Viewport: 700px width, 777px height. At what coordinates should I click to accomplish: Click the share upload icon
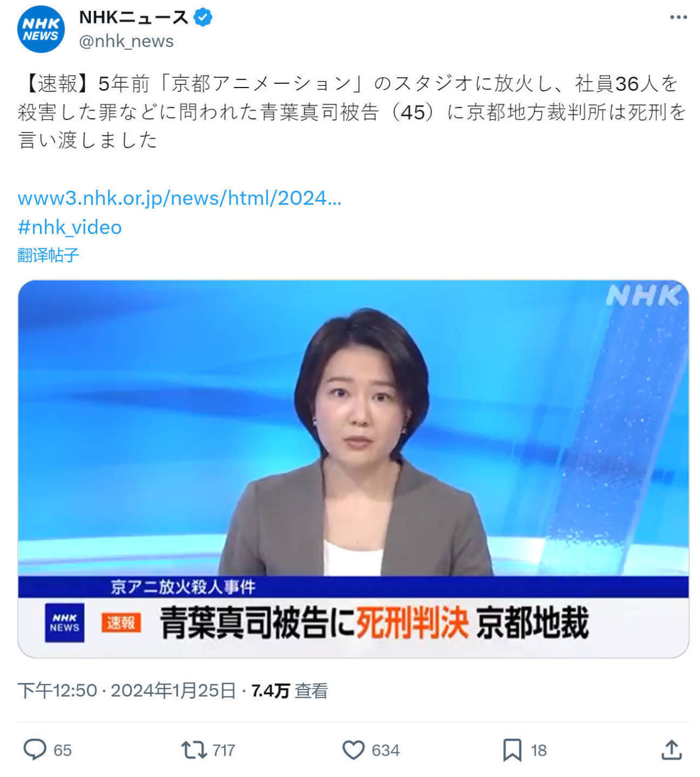(x=672, y=750)
